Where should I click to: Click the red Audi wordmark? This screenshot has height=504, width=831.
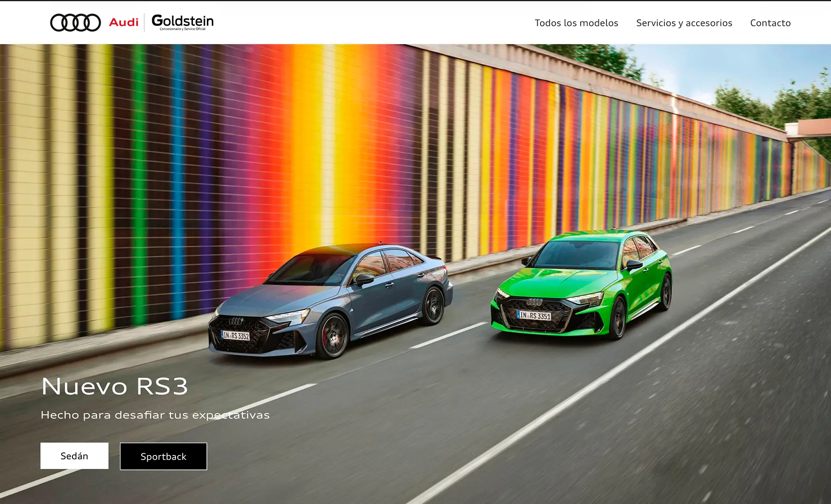click(x=124, y=22)
